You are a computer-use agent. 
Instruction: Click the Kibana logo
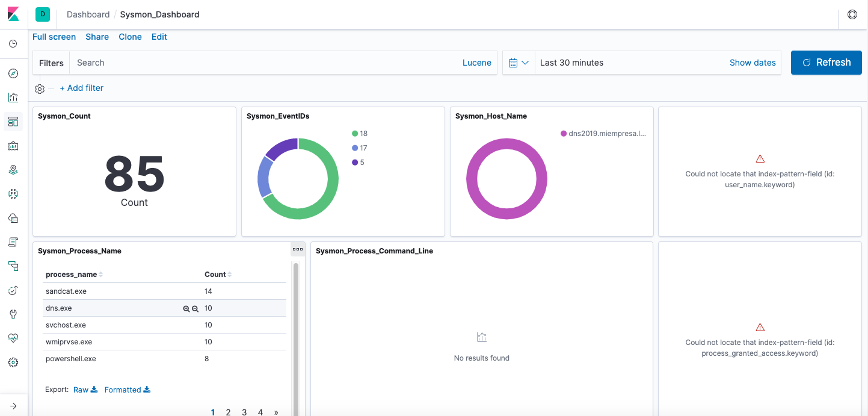(x=13, y=14)
